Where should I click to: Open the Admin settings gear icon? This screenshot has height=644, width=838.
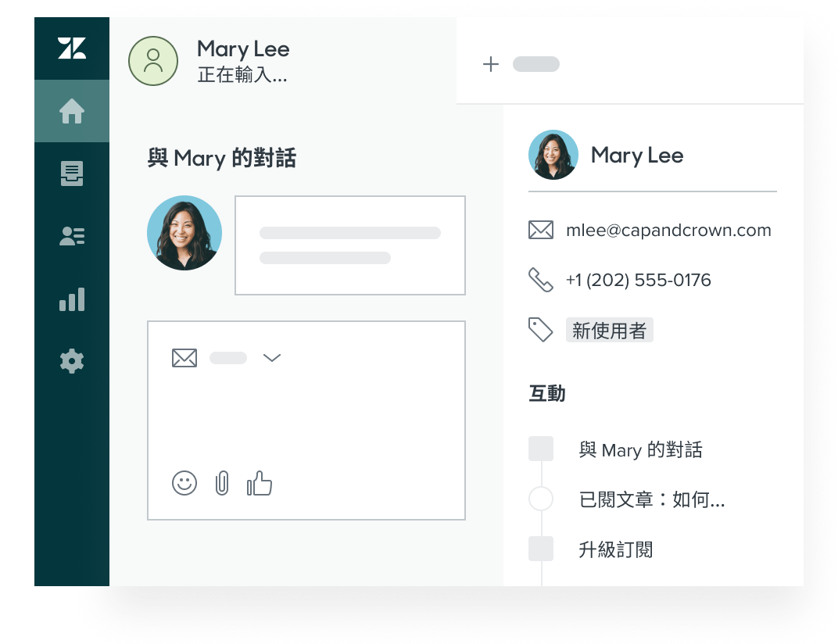[x=72, y=361]
